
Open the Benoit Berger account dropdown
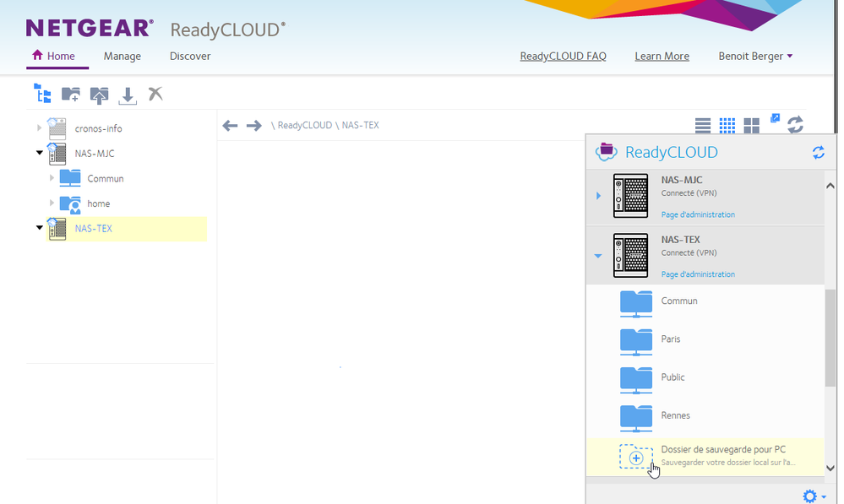[x=755, y=57]
